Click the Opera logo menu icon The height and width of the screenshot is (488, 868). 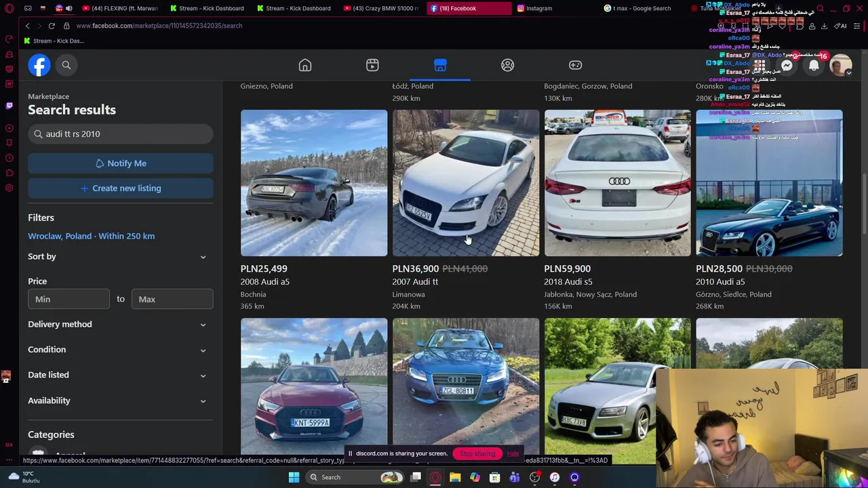coord(9,8)
